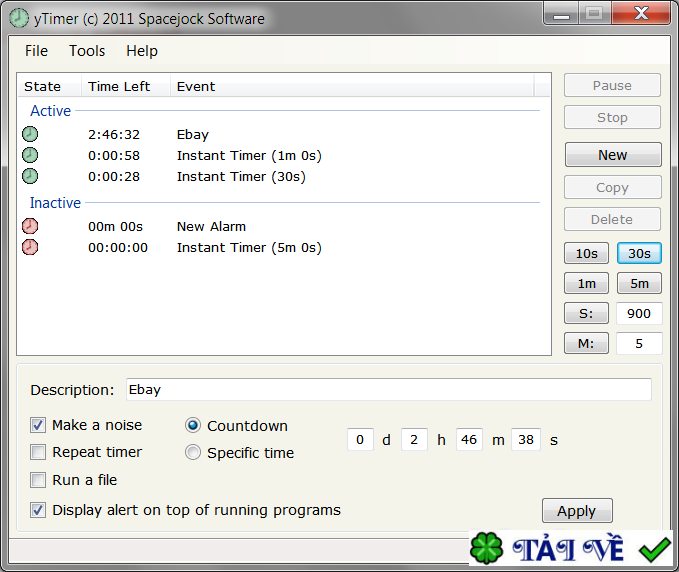The height and width of the screenshot is (572, 679).
Task: Select the 2:46:32 time left value
Action: click(114, 135)
